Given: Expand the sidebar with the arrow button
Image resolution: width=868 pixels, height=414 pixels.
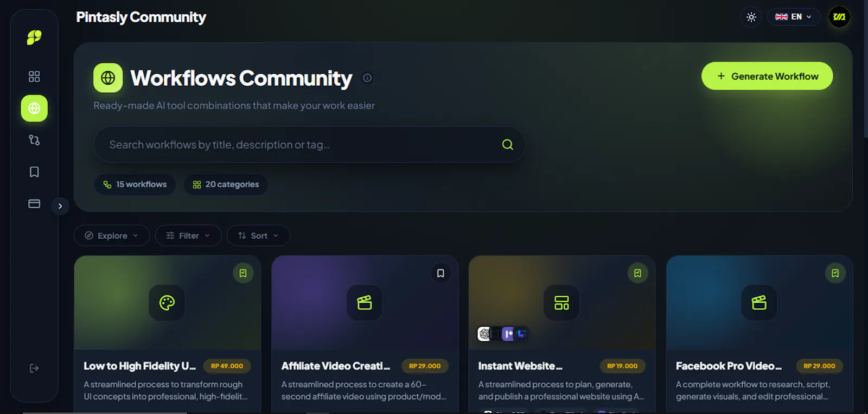Looking at the screenshot, I should tap(60, 206).
